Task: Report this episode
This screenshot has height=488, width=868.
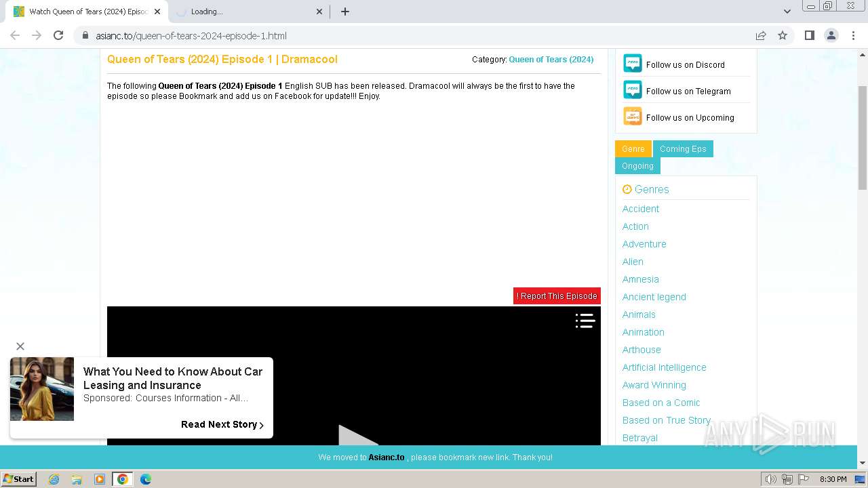Action: 557,296
